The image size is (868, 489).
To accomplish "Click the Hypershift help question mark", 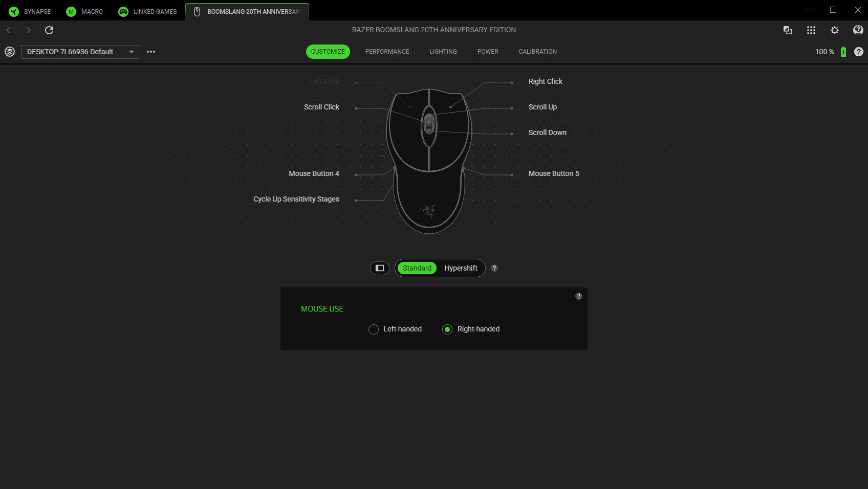I will (x=494, y=268).
